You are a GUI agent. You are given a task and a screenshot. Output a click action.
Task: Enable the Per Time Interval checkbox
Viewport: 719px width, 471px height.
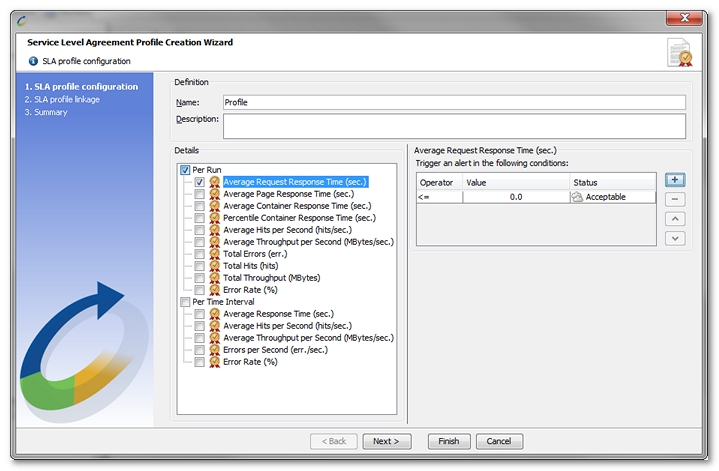185,302
